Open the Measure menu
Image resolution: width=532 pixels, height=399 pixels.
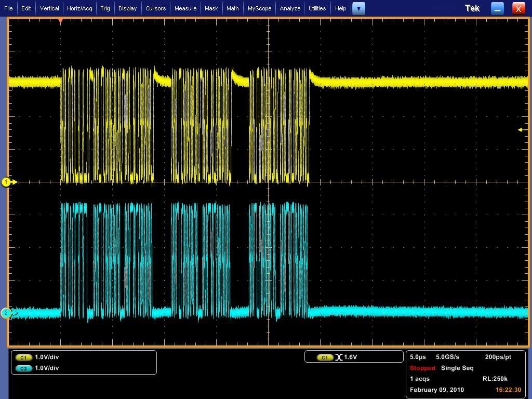(185, 8)
